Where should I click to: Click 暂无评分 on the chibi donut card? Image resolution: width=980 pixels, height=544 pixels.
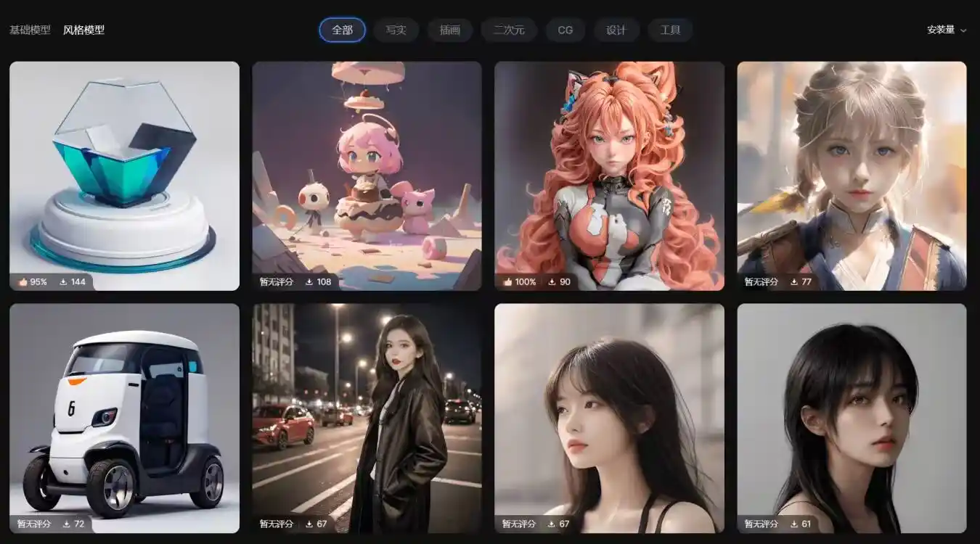pos(277,281)
